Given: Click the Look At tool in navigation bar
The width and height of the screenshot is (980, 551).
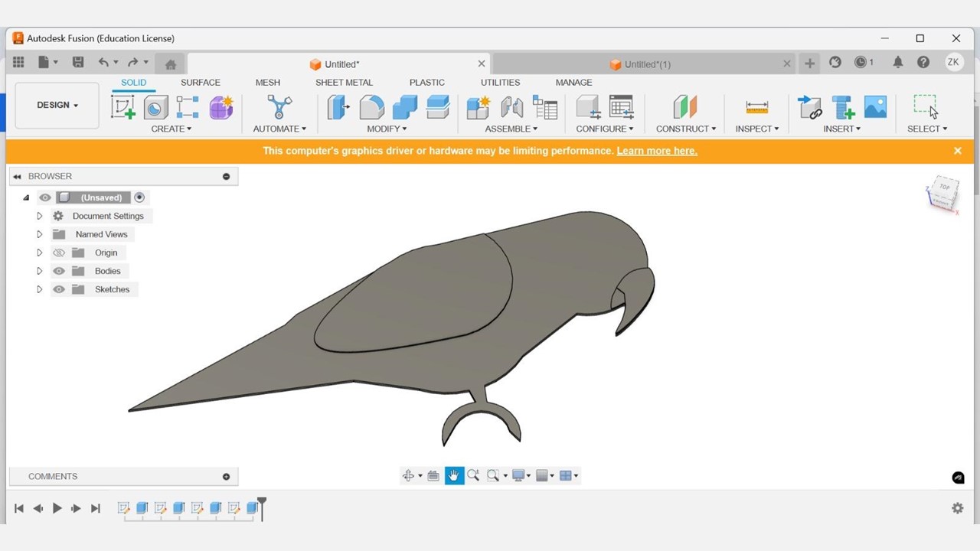Looking at the screenshot, I should click(433, 476).
